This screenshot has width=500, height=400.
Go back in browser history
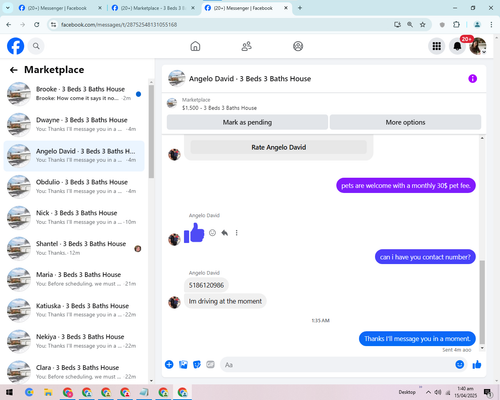pyautogui.click(x=9, y=24)
